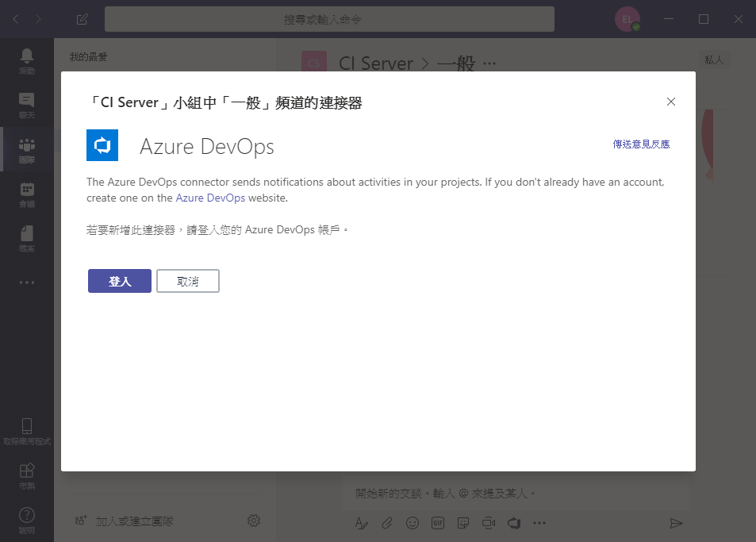Open teams settings gear icon
The height and width of the screenshot is (542, 756).
[x=254, y=521]
